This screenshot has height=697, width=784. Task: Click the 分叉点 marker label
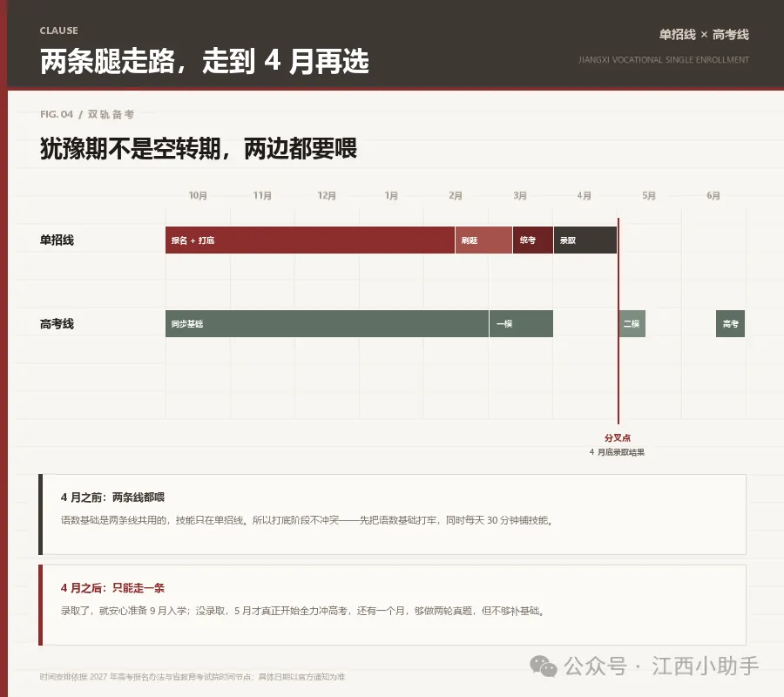pyautogui.click(x=618, y=438)
